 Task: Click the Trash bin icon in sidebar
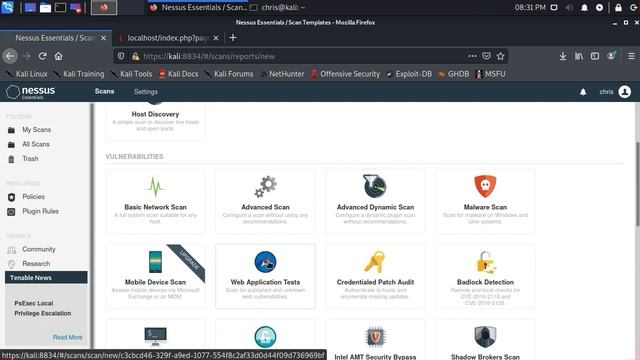[11, 159]
